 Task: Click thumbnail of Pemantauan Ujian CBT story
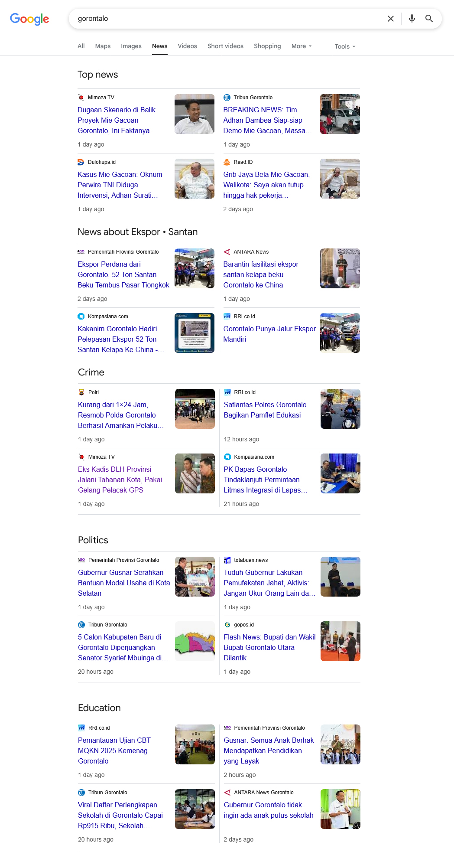click(x=195, y=744)
